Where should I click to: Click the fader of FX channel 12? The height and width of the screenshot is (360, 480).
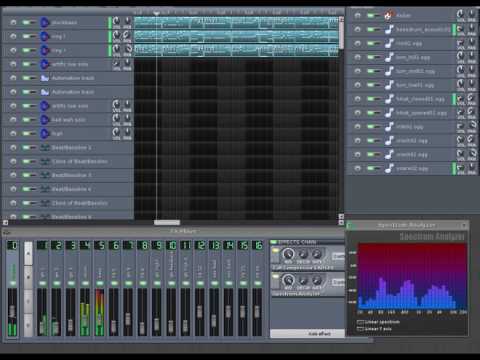[199, 311]
